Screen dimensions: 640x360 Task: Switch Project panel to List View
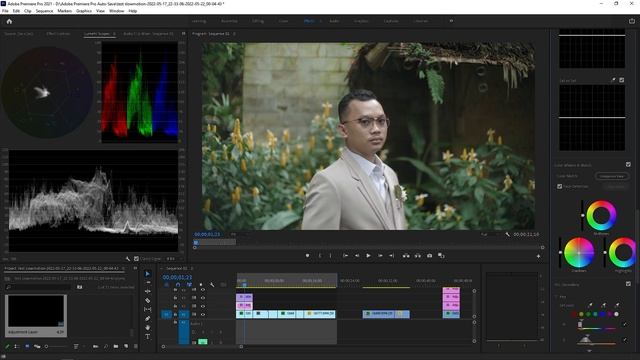tap(16, 346)
